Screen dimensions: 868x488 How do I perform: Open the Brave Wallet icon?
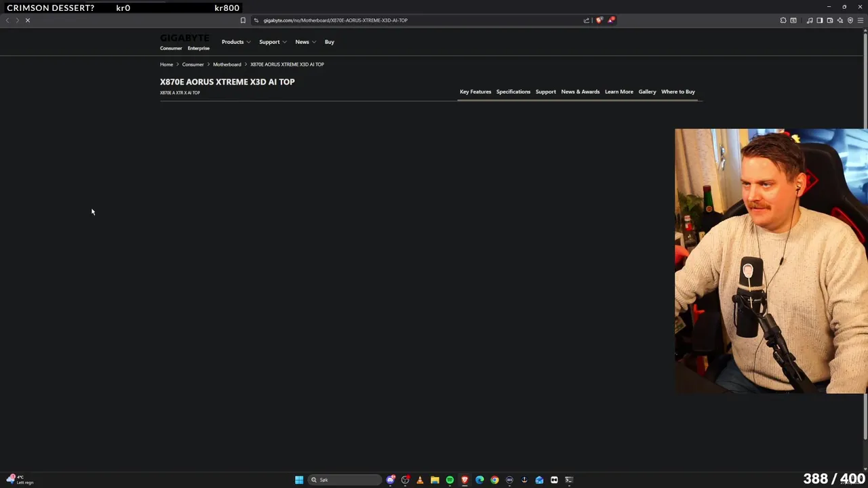(830, 20)
